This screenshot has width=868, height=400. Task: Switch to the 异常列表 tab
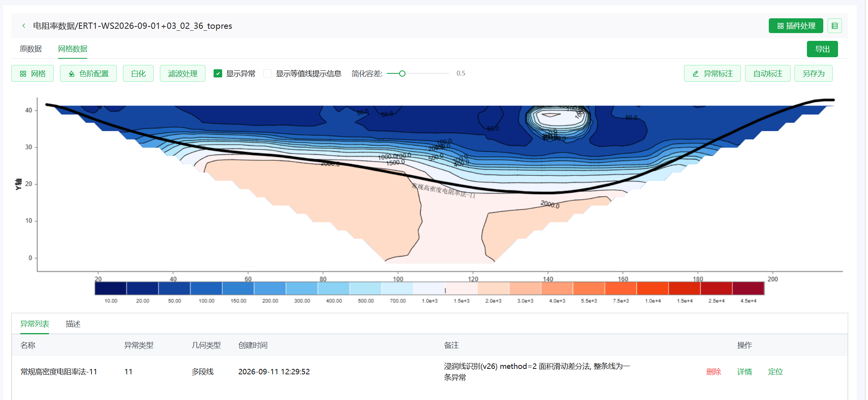pyautogui.click(x=35, y=324)
